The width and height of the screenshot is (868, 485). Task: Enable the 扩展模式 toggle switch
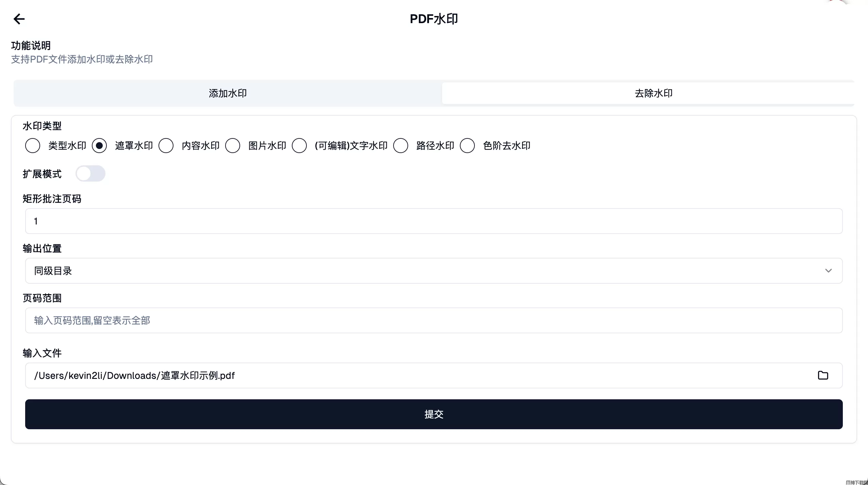point(90,173)
